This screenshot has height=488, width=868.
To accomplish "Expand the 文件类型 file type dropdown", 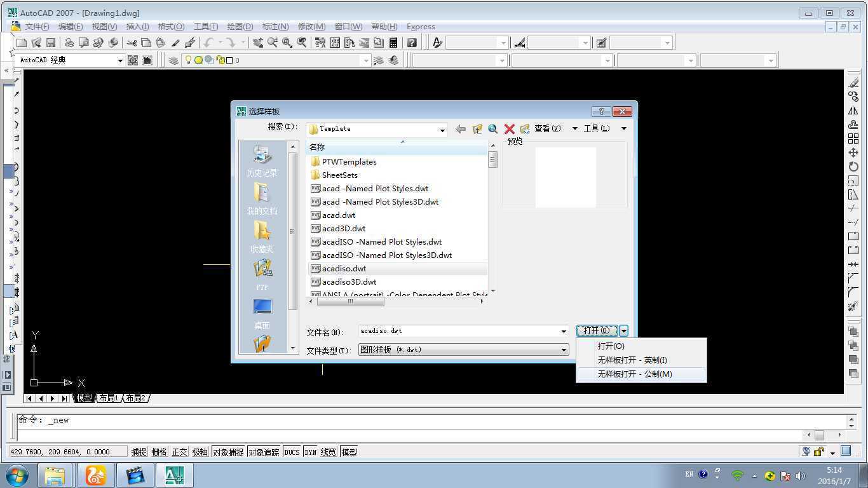I will (x=564, y=349).
